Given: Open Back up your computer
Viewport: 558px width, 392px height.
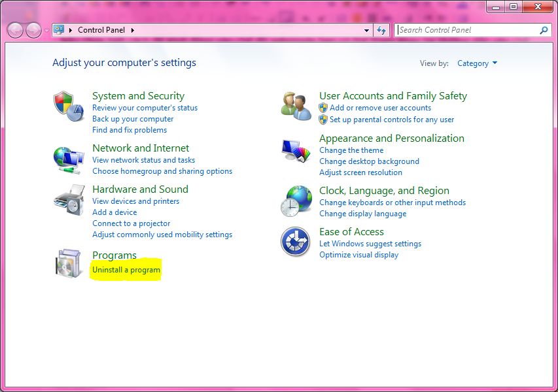Looking at the screenshot, I should (133, 119).
